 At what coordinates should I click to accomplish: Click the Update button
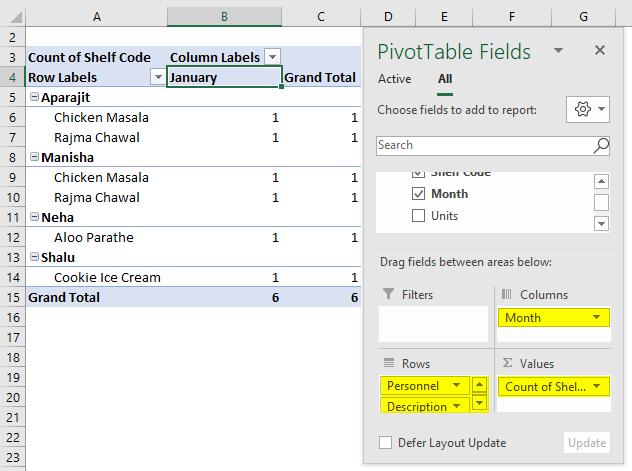(587, 443)
